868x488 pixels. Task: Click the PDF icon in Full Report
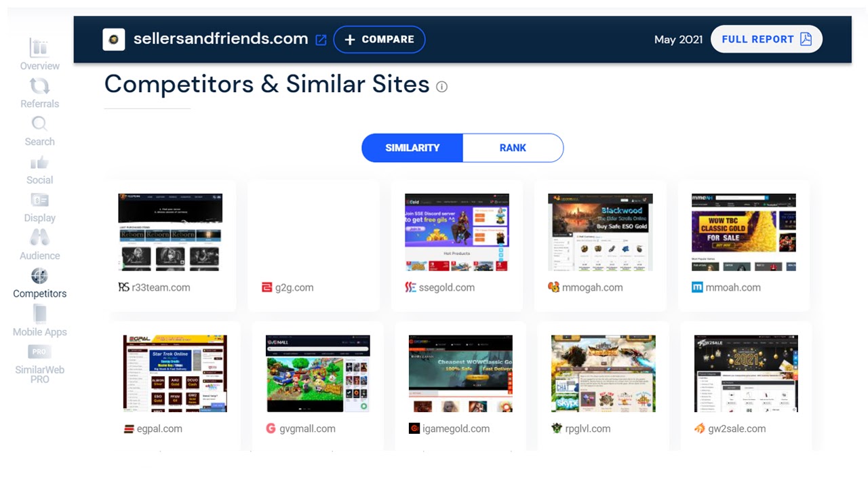point(805,39)
